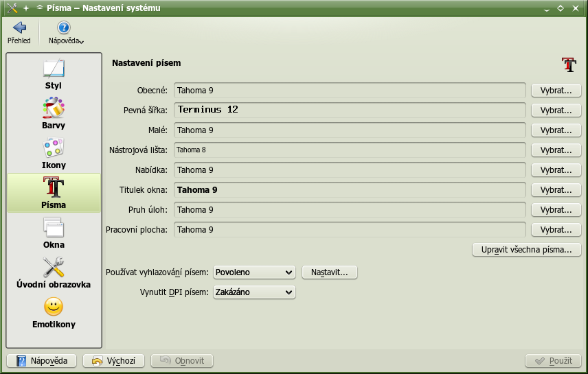Open anti-aliasing Nastavit button

point(330,272)
